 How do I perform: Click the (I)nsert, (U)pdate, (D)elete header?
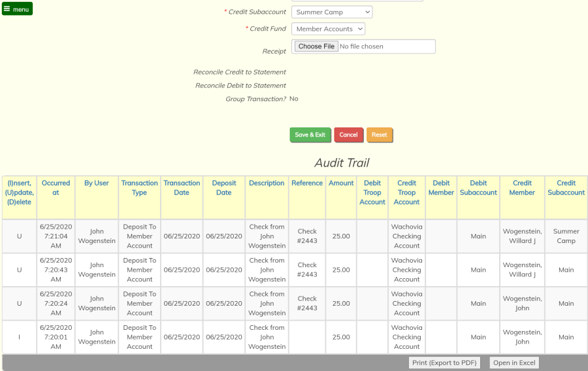tap(20, 192)
